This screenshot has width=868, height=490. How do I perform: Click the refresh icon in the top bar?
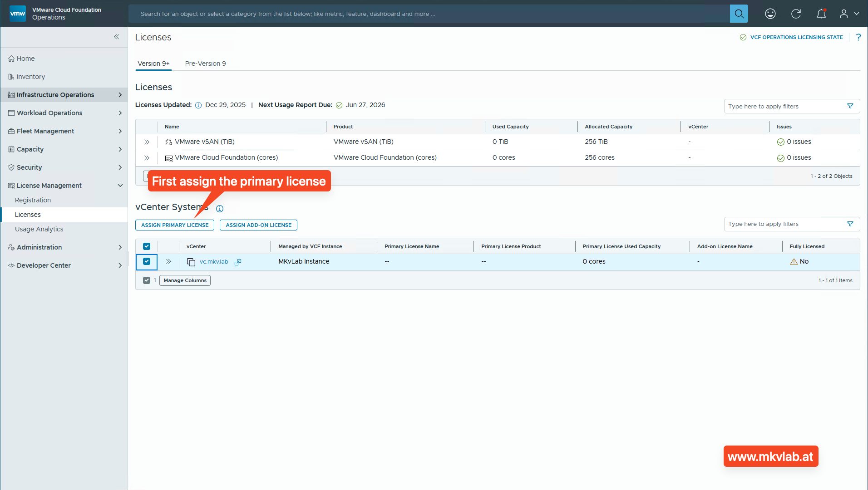[x=796, y=14]
